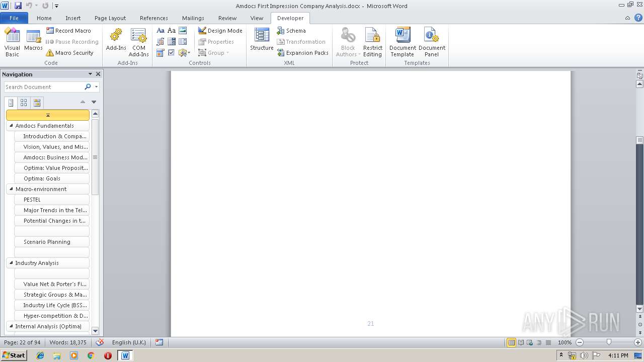The height and width of the screenshot is (362, 644).
Task: Open Macro Security settings
Action: pyautogui.click(x=69, y=53)
